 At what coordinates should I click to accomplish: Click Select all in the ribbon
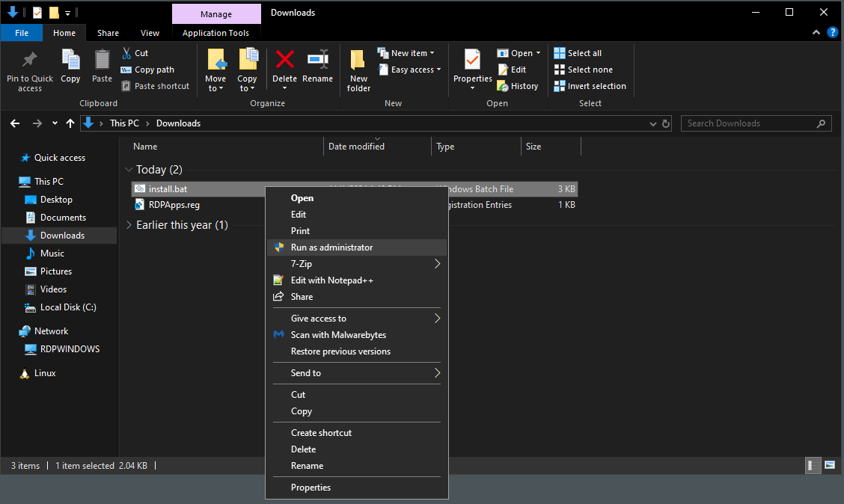[x=578, y=53]
